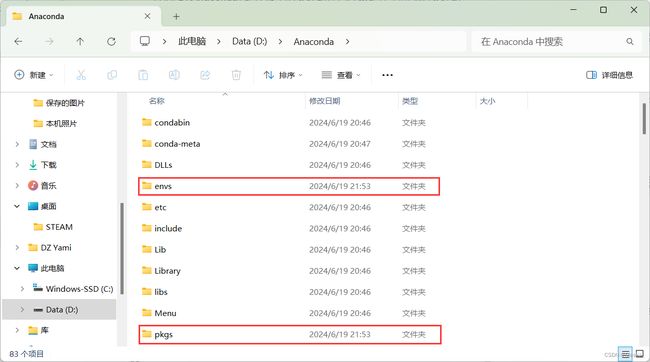This screenshot has height=362, width=650.
Task: Click the Cut scissors icon
Action: point(81,75)
